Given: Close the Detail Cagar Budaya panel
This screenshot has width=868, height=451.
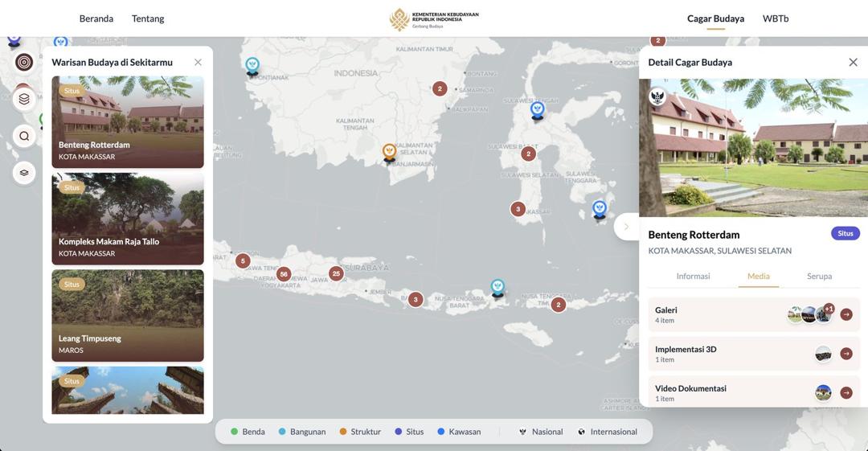Looking at the screenshot, I should tap(853, 62).
